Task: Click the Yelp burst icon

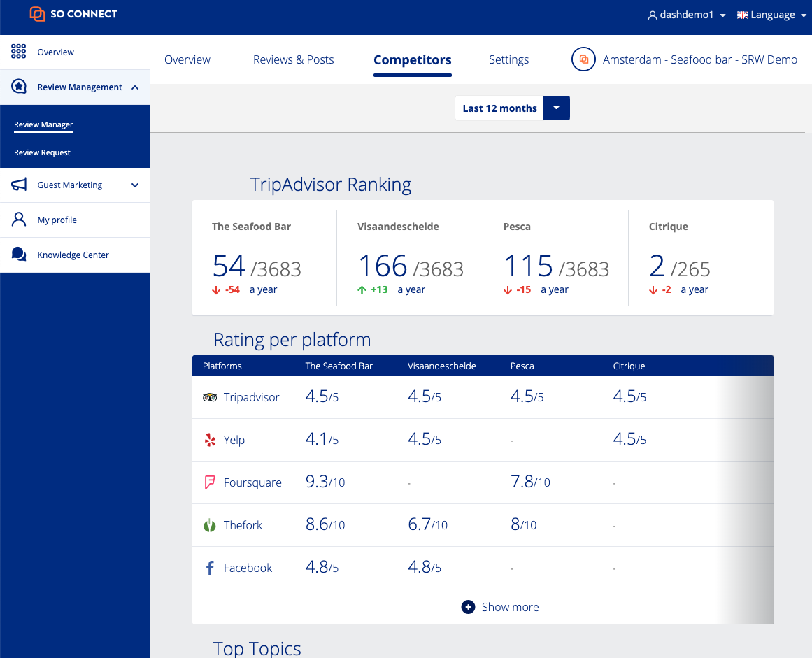Action: pyautogui.click(x=210, y=440)
